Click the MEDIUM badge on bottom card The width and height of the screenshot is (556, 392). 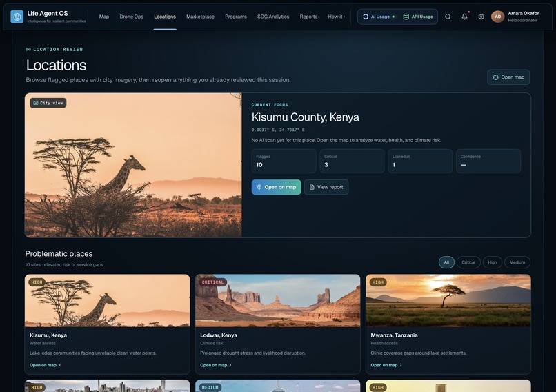210,387
